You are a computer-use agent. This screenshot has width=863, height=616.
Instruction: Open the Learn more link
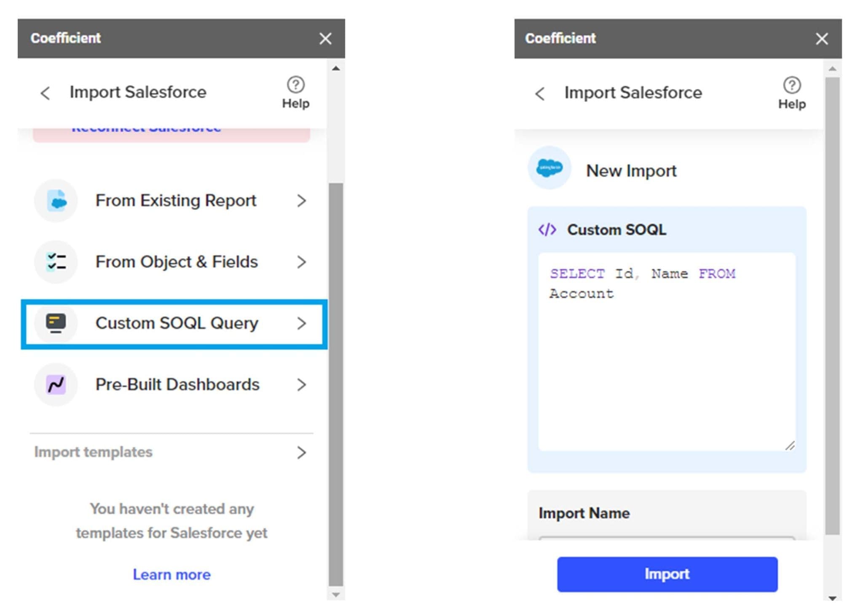coord(171,574)
